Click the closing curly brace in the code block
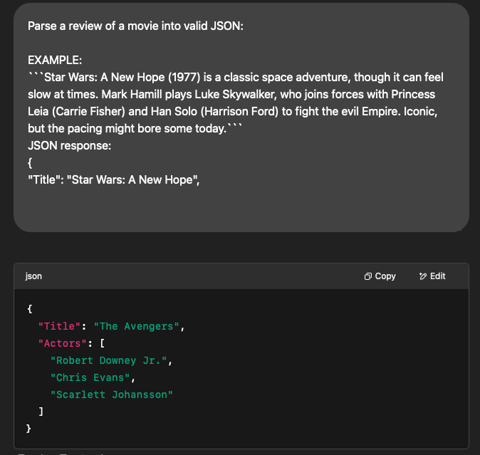The width and height of the screenshot is (480, 455). [29, 428]
